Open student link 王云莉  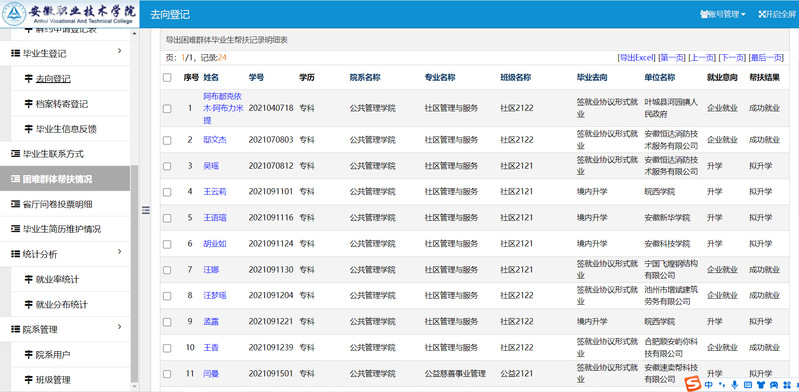[215, 192]
